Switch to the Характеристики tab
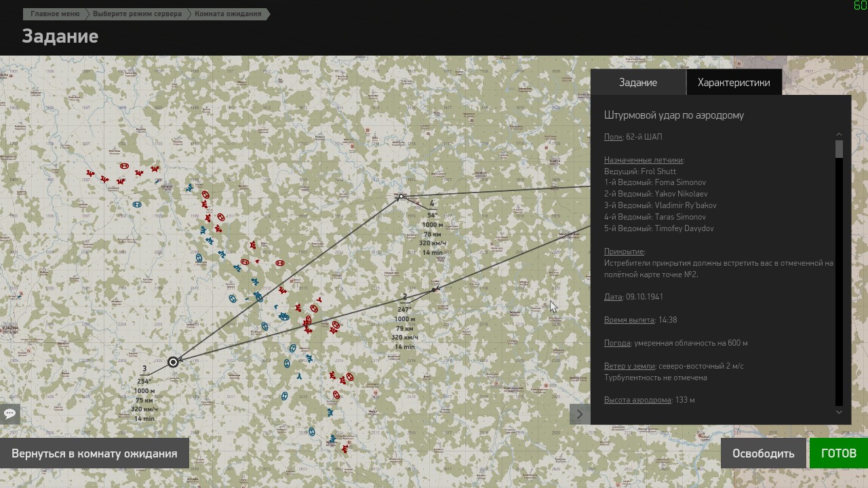The height and width of the screenshot is (488, 868). tap(734, 83)
